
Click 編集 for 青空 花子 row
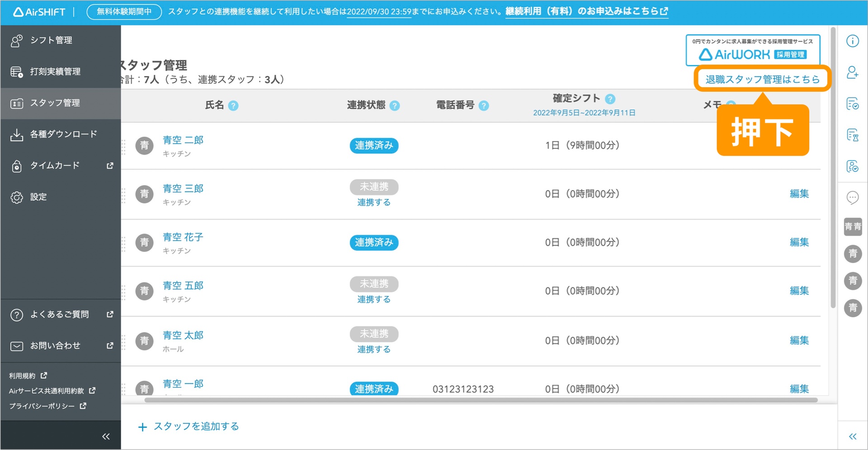point(799,242)
